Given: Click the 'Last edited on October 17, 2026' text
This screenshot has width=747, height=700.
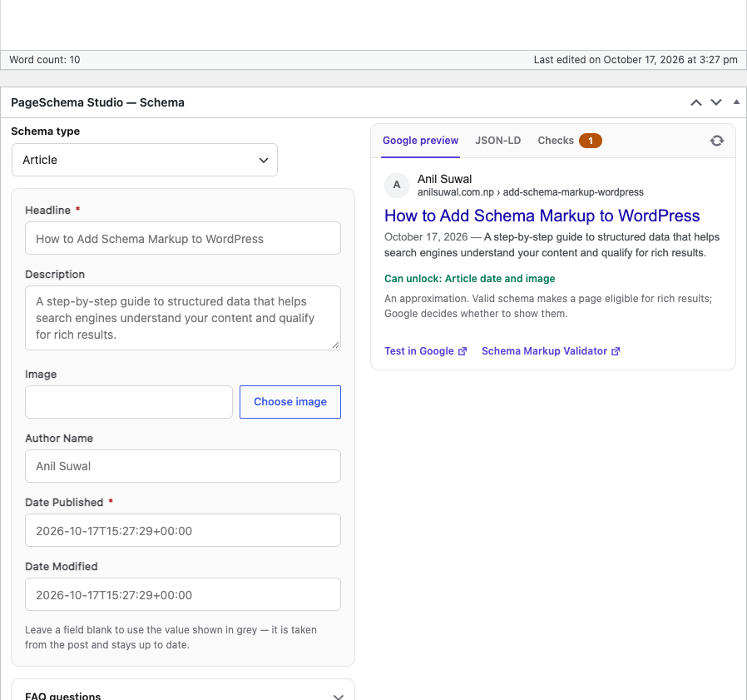Looking at the screenshot, I should coord(636,60).
